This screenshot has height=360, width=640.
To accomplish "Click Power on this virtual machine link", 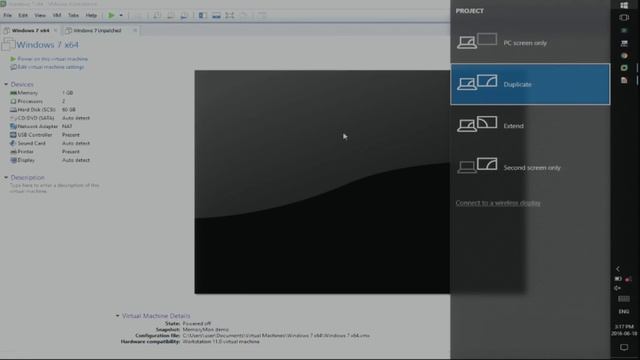I will pyautogui.click(x=52, y=59).
